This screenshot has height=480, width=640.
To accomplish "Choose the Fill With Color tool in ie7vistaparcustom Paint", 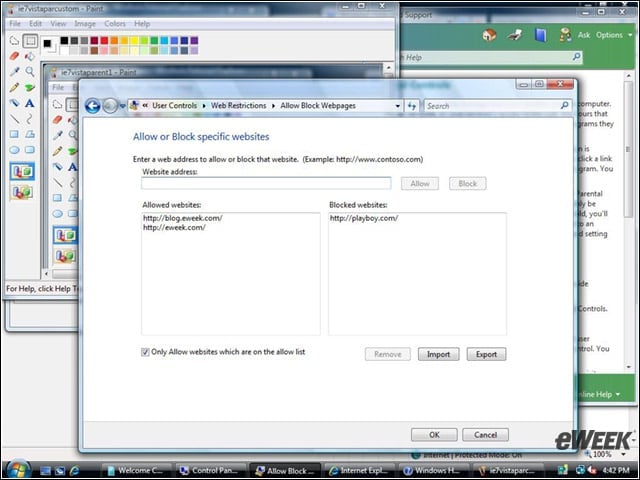I will pos(30,56).
